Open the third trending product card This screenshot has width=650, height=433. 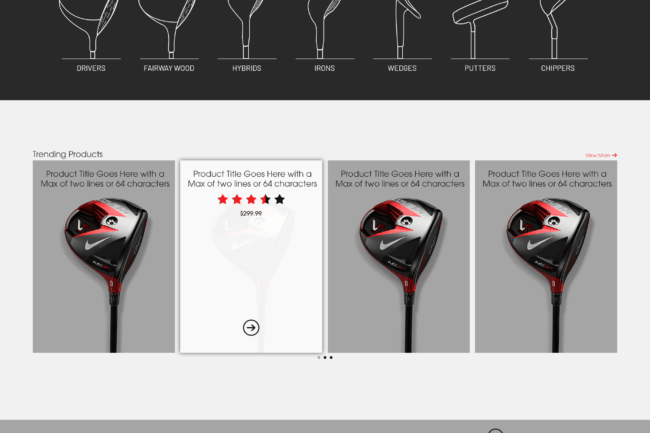[x=399, y=256]
